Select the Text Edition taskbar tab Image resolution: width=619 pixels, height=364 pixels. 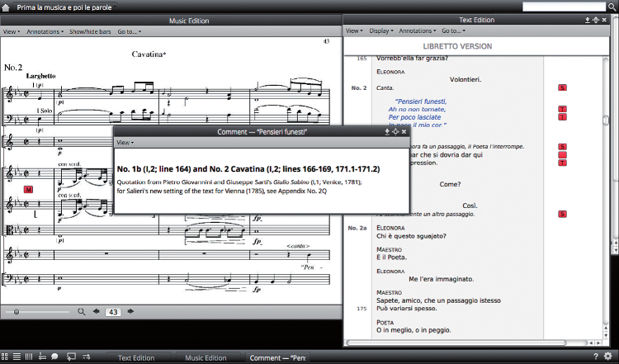[x=136, y=357]
